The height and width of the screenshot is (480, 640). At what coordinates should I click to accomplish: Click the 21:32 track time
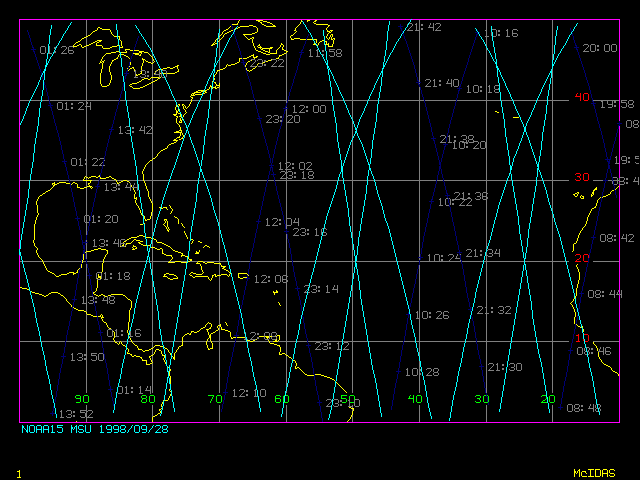click(x=494, y=311)
